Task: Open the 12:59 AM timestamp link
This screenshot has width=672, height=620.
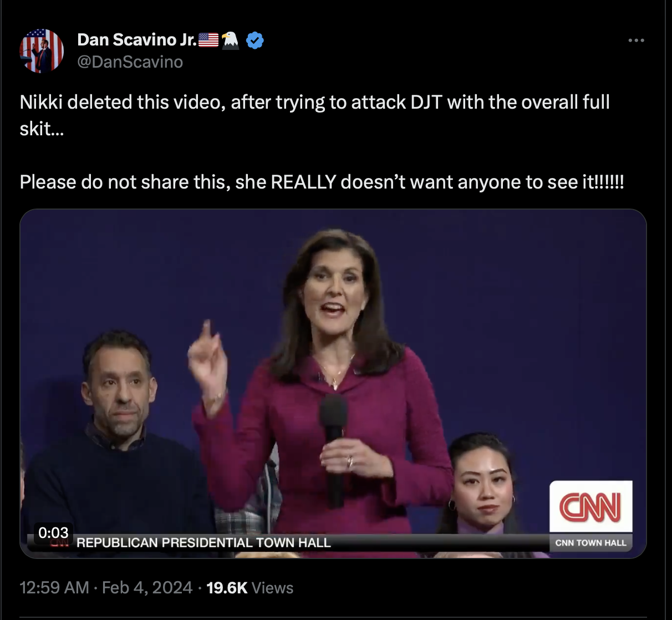Action: pos(54,588)
